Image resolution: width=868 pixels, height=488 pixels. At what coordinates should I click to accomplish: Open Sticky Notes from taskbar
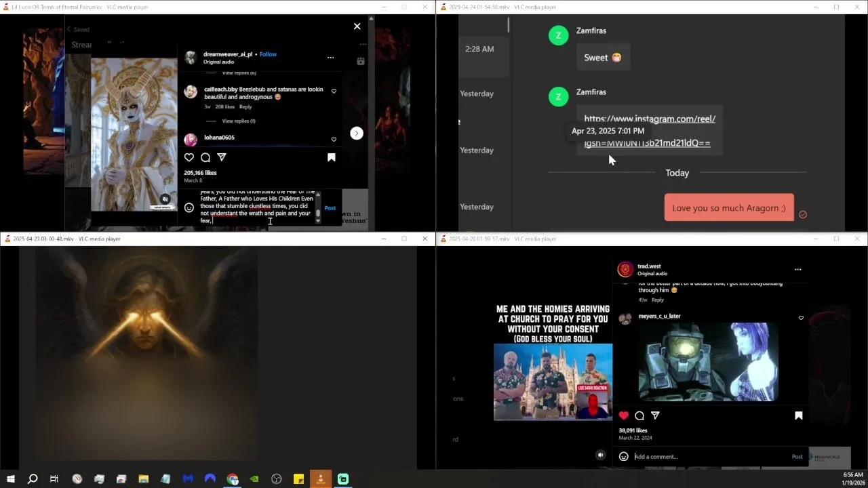click(x=298, y=479)
